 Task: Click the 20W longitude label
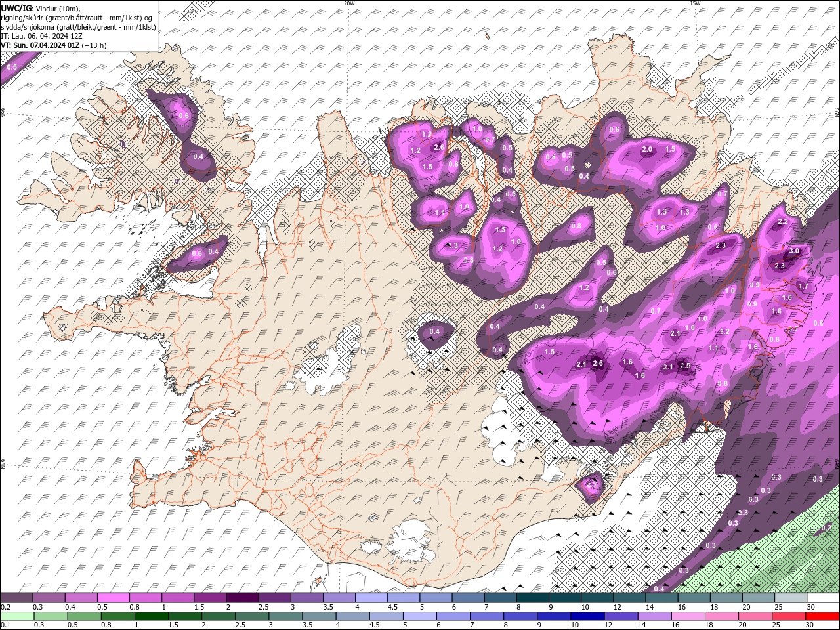349,3
